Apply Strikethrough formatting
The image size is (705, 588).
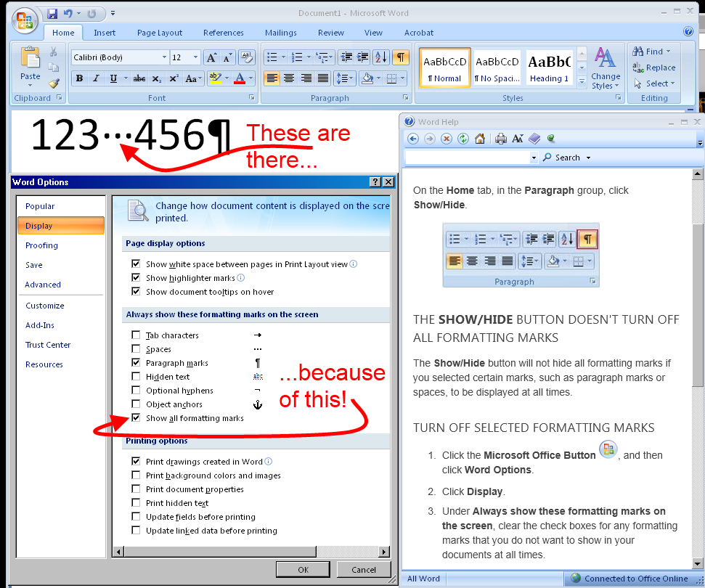pyautogui.click(x=139, y=78)
